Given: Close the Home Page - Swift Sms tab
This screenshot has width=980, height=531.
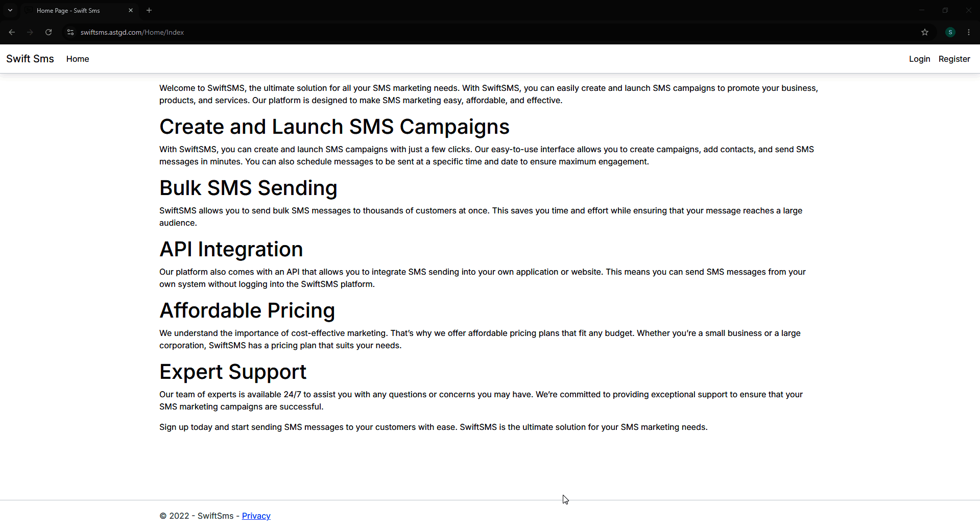Looking at the screenshot, I should pyautogui.click(x=131, y=10).
